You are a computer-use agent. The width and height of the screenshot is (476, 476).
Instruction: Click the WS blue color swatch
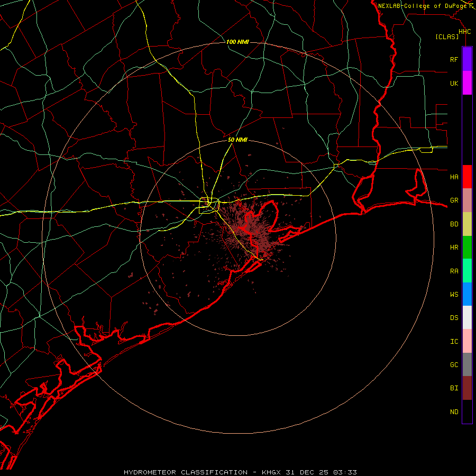click(467, 294)
